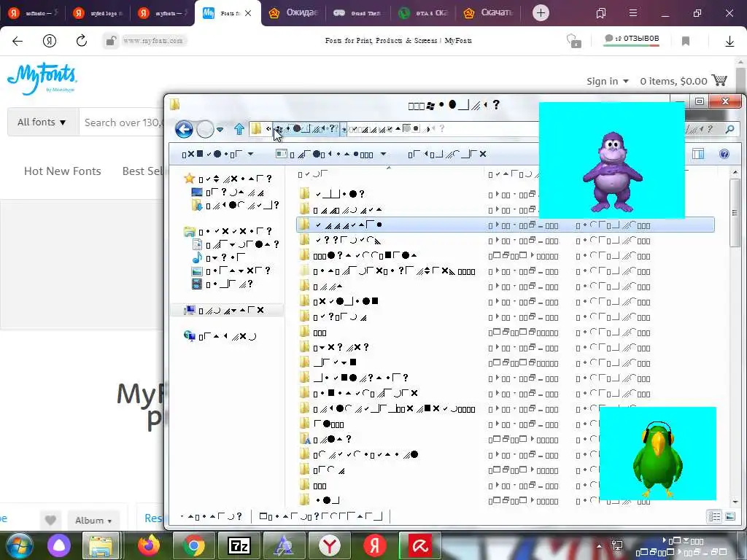The width and height of the screenshot is (747, 560).
Task: Open 7-Zip from the taskbar
Action: tap(239, 545)
